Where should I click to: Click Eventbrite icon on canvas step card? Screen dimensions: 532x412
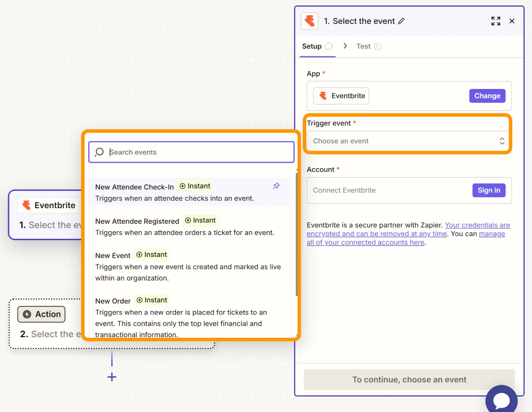tap(26, 205)
